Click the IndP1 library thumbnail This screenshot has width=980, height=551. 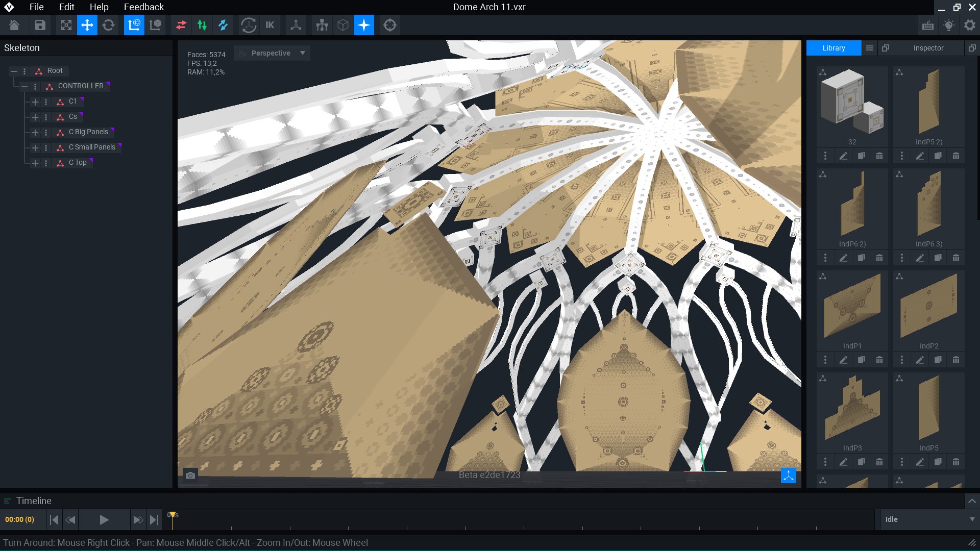click(852, 306)
